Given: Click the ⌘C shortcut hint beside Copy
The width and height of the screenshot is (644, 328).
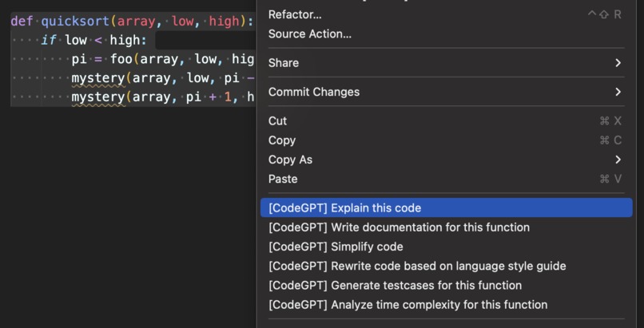Looking at the screenshot, I should pos(610,140).
